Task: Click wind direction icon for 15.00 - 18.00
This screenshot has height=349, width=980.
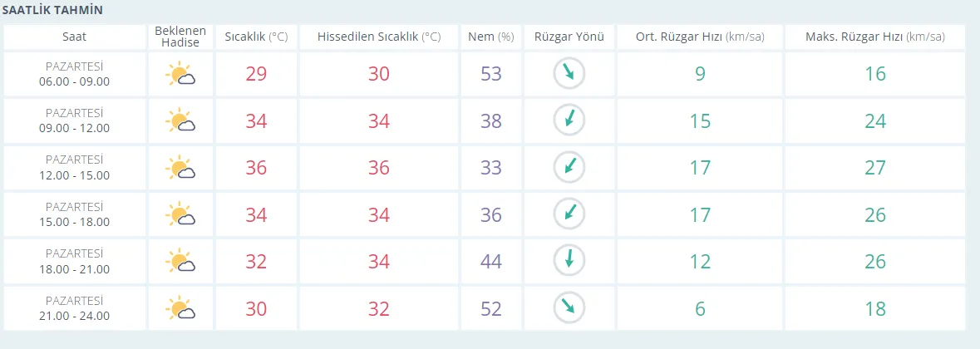Action: click(x=569, y=214)
